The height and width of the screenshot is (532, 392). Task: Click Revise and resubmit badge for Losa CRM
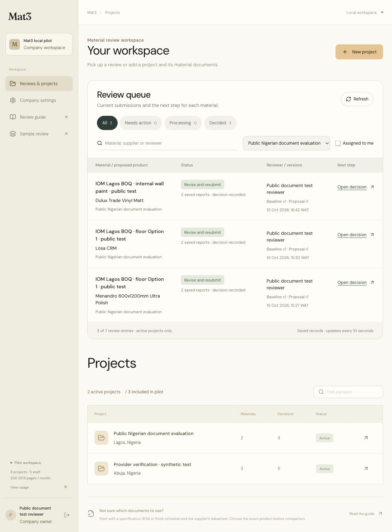202,232
